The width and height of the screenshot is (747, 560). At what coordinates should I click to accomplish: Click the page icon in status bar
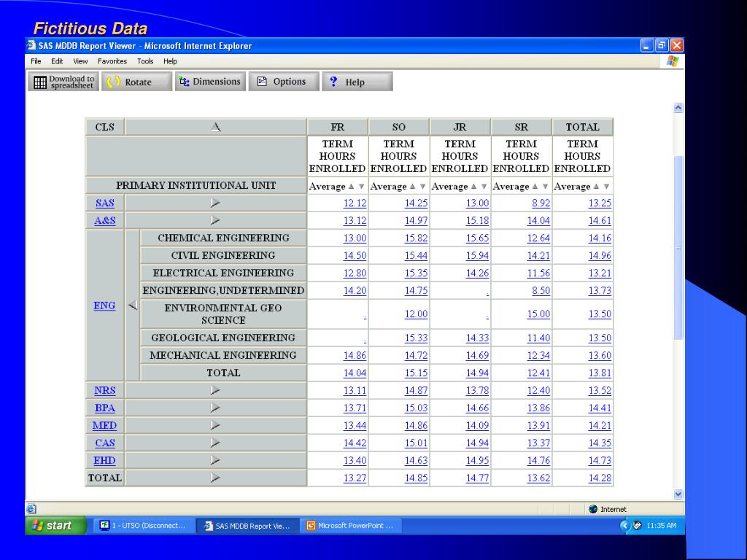tap(31, 508)
